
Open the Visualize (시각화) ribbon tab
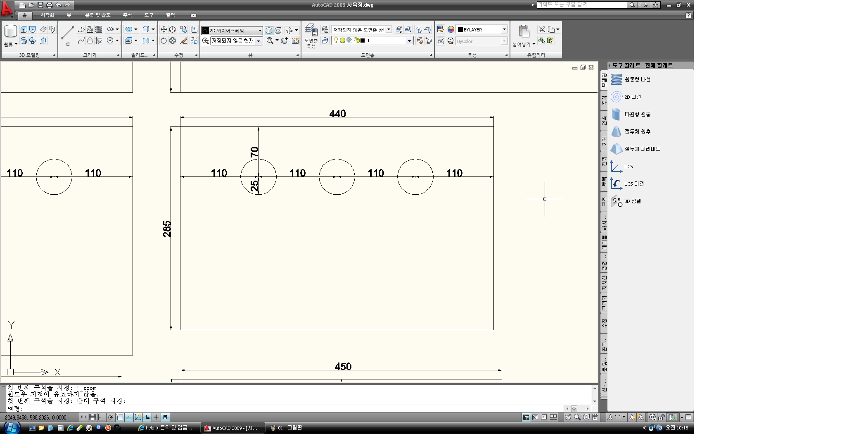point(47,15)
